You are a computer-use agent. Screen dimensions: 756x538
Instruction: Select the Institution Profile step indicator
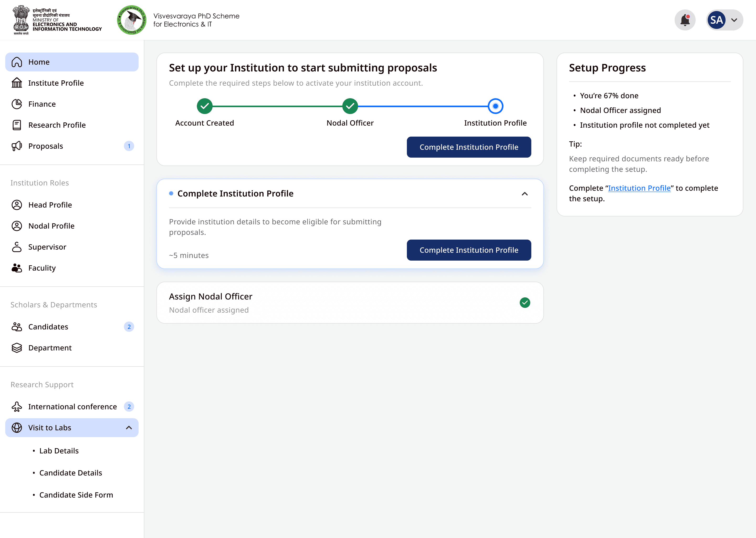[x=496, y=106]
